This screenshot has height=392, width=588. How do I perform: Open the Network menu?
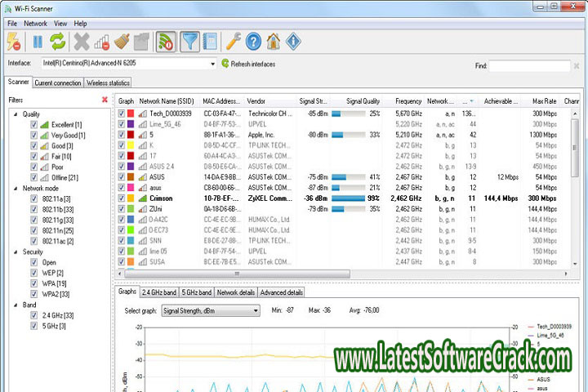(x=36, y=23)
